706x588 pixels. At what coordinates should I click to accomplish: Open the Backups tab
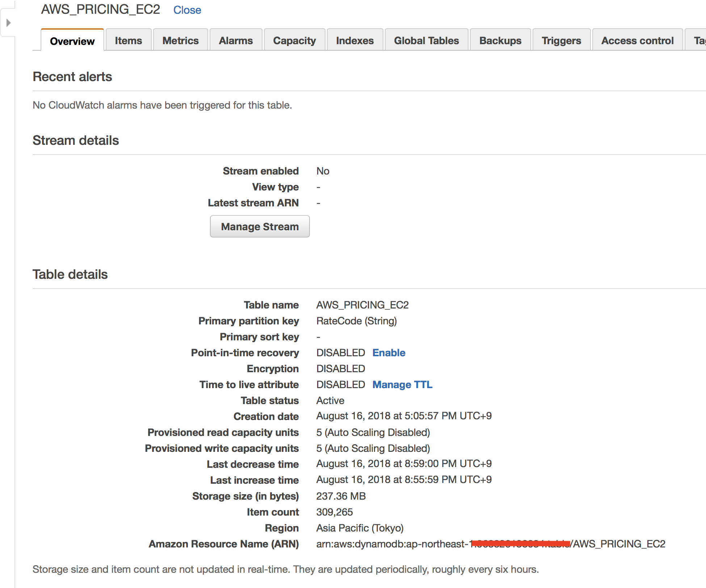(500, 41)
